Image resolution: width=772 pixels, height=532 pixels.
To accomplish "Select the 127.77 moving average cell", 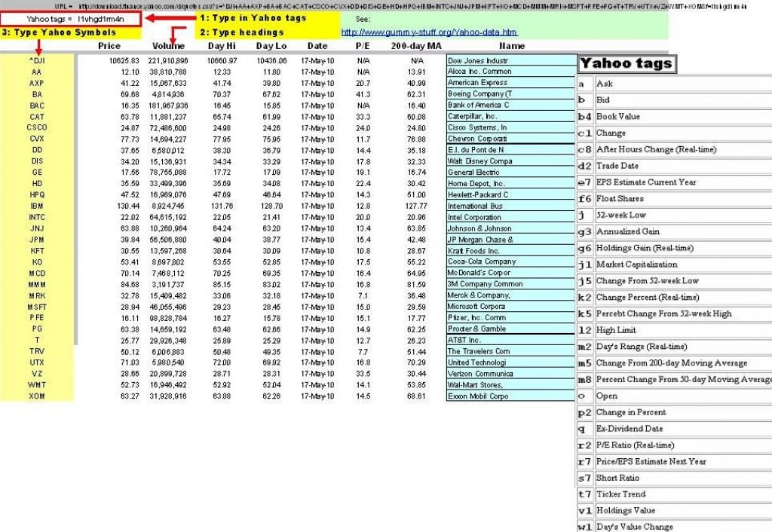I will click(416, 206).
